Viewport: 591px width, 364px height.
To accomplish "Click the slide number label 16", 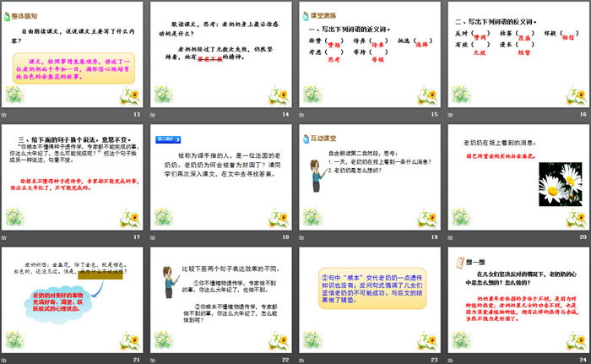I will pos(583,114).
